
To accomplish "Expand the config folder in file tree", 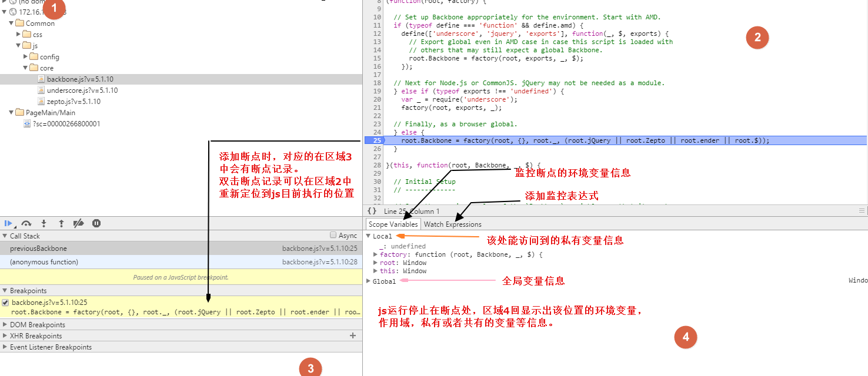I will coord(26,57).
